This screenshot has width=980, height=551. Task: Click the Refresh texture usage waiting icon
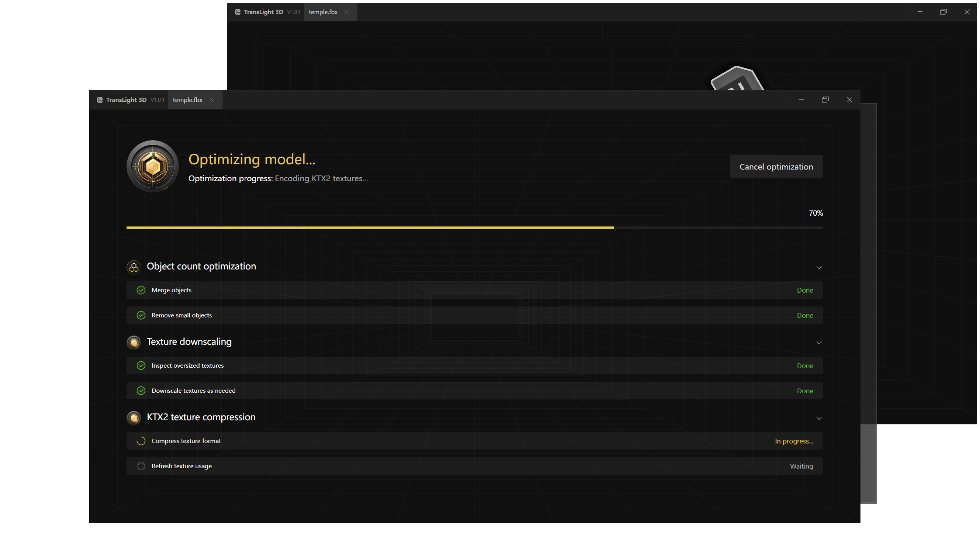point(141,466)
